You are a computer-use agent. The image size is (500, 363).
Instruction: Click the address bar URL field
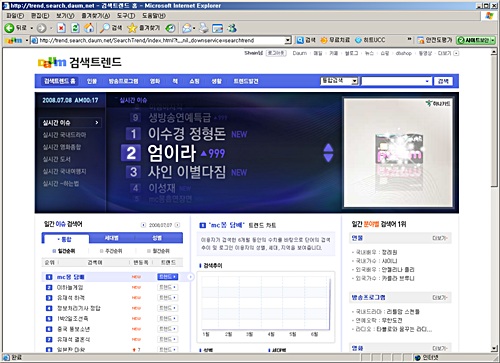click(x=162, y=41)
